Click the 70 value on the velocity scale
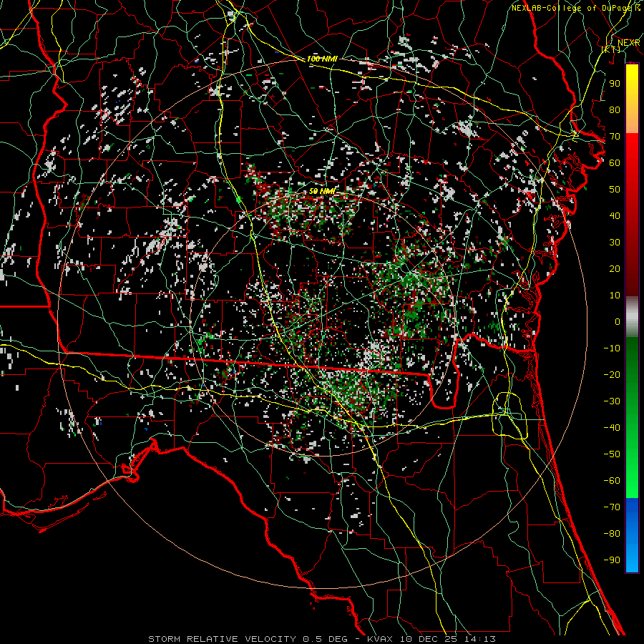The height and width of the screenshot is (644, 644). tap(615, 137)
